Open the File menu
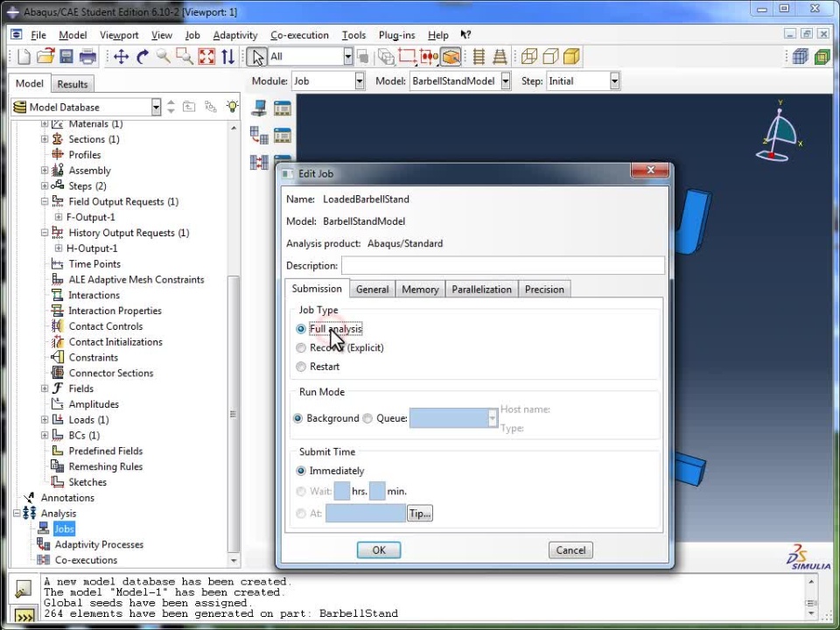 click(38, 35)
